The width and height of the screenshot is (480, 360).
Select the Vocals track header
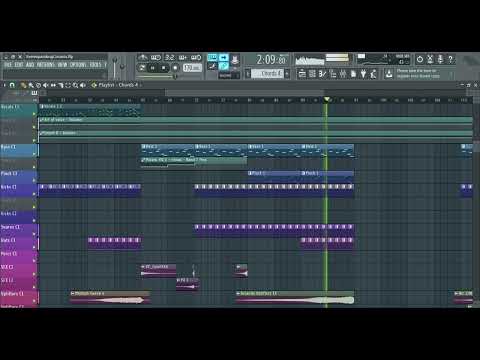(x=19, y=110)
